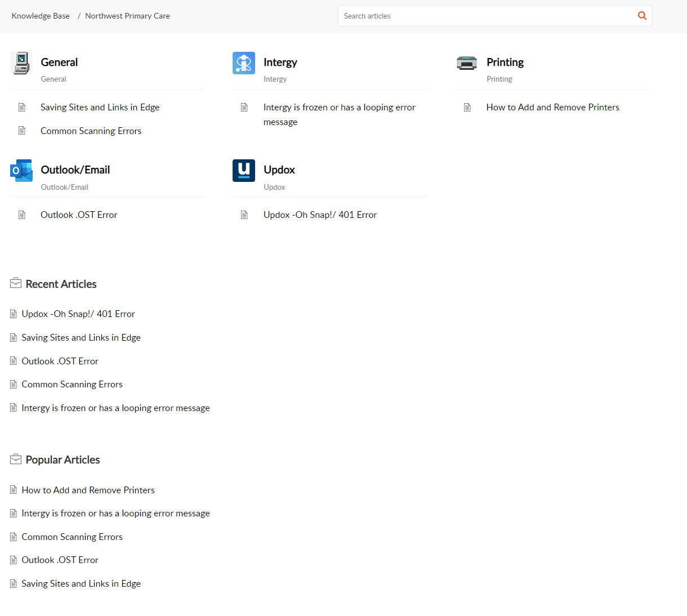Click the small 'Printing' subtitle text
Screen dimensions: 687x616
click(499, 79)
